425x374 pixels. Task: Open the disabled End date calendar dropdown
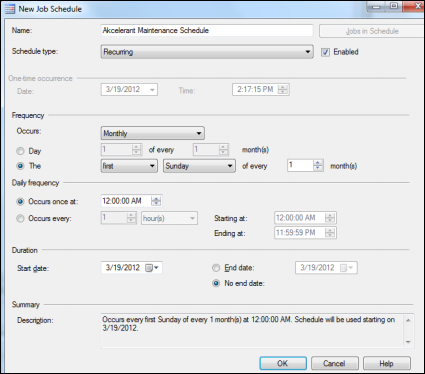click(x=347, y=268)
